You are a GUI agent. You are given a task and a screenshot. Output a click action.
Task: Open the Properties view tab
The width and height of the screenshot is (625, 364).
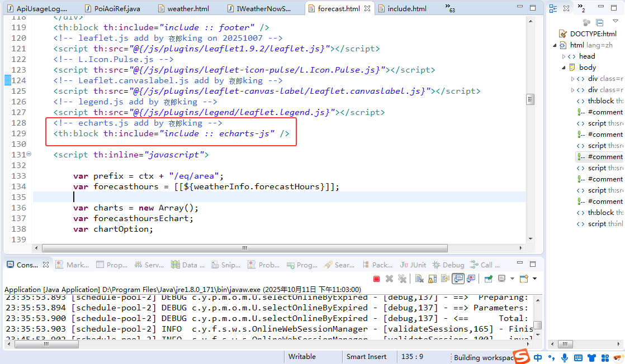click(112, 265)
